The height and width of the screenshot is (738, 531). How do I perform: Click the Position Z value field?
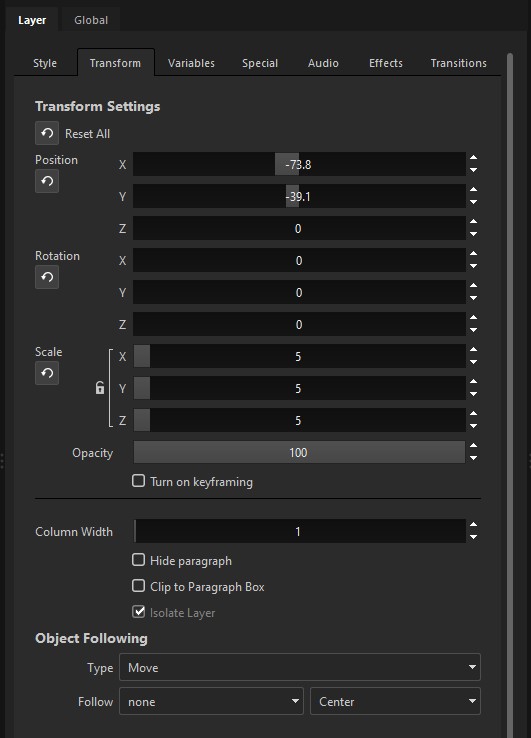tap(299, 228)
